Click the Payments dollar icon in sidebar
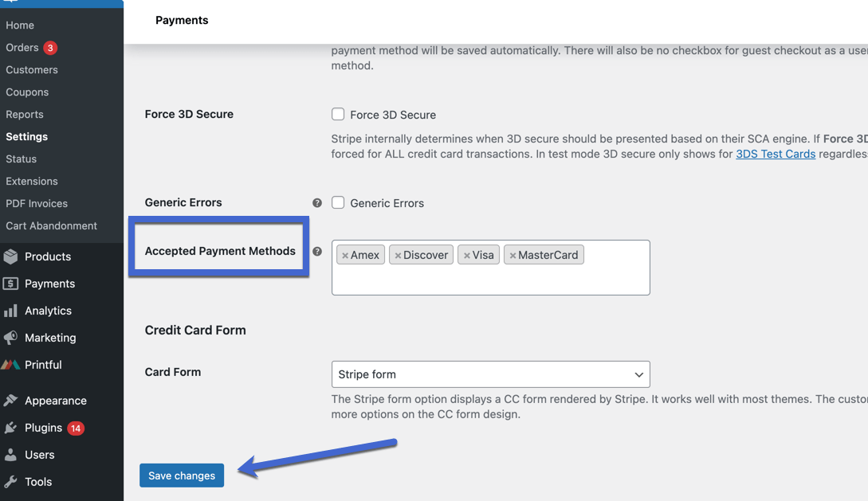Screen dimensions: 868x501 pos(10,284)
